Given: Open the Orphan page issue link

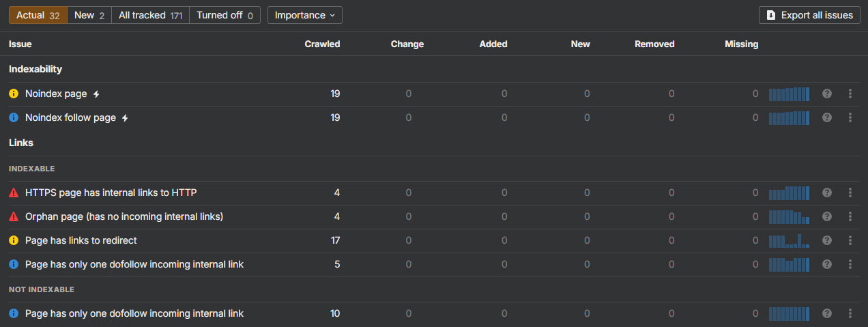Looking at the screenshot, I should (124, 216).
